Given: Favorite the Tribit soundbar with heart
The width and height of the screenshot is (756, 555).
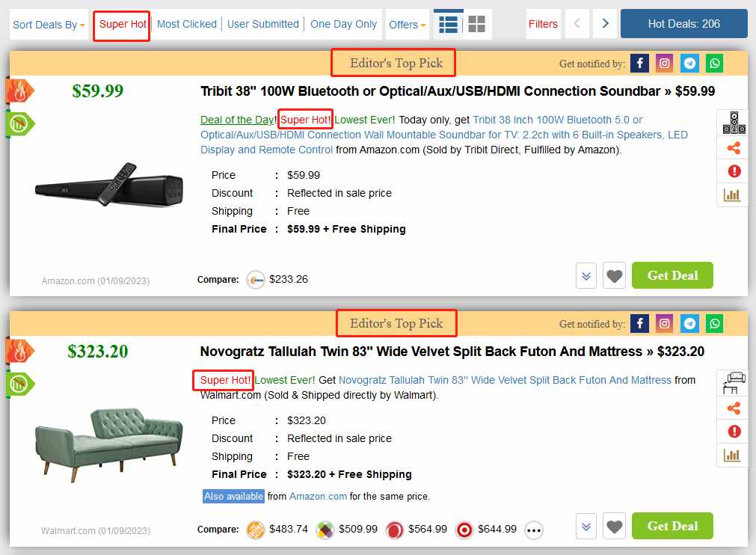Looking at the screenshot, I should point(614,276).
